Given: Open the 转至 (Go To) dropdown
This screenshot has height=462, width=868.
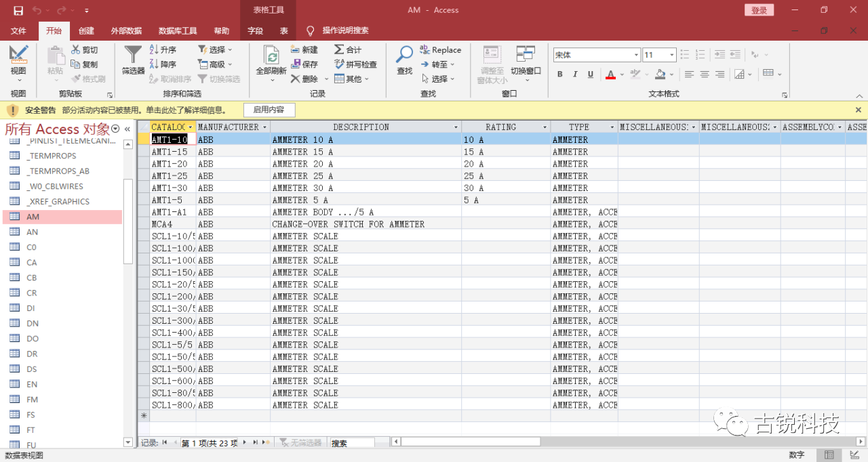Looking at the screenshot, I should [x=437, y=64].
